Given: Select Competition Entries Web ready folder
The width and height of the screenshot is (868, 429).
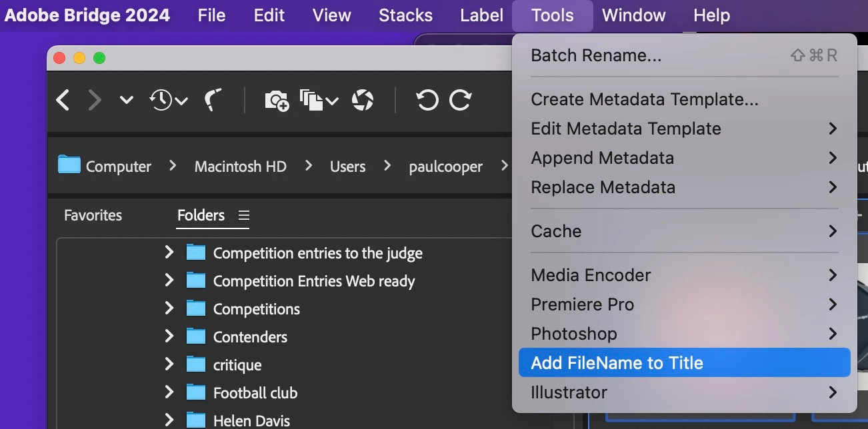Looking at the screenshot, I should 314,281.
